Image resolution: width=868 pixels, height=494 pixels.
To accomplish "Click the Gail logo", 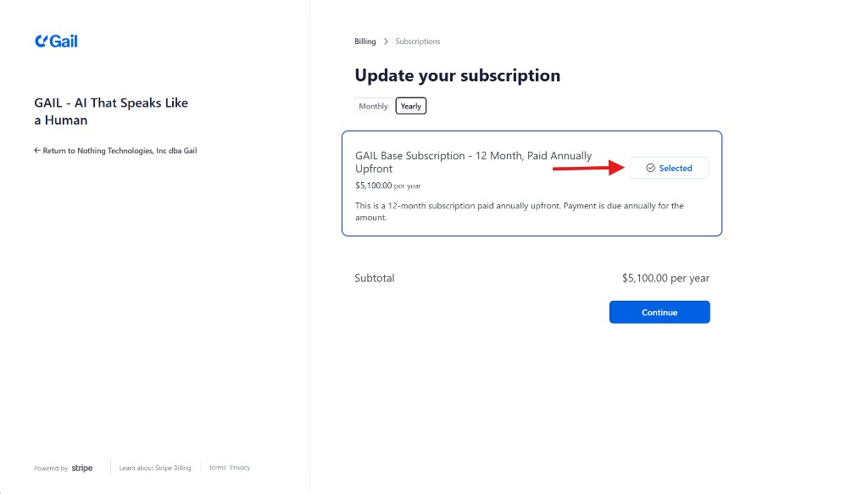I will click(56, 41).
